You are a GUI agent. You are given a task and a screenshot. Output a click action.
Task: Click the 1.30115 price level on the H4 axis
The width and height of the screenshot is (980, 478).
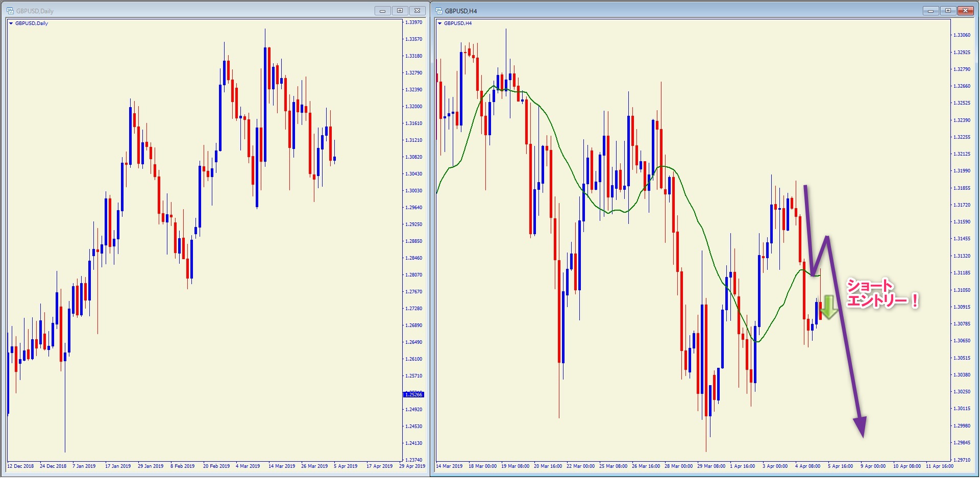click(962, 409)
